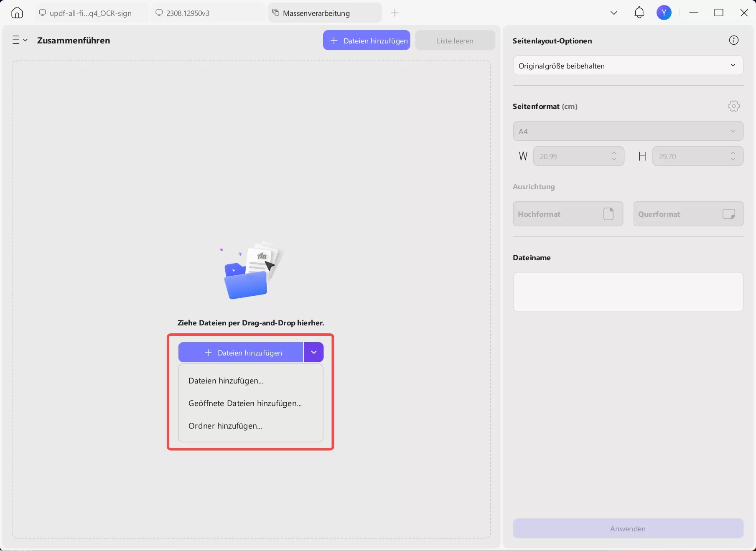The image size is (756, 551).
Task: Open the user account avatar
Action: click(664, 13)
